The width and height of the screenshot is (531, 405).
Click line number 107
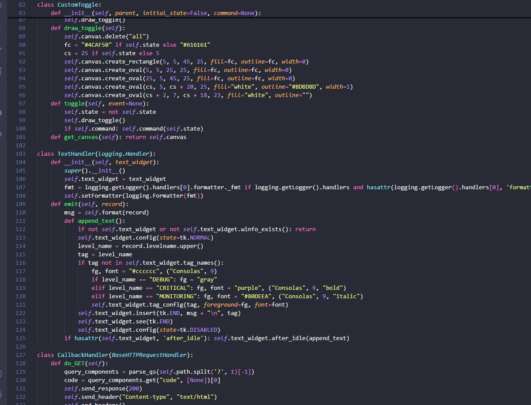[21, 188]
